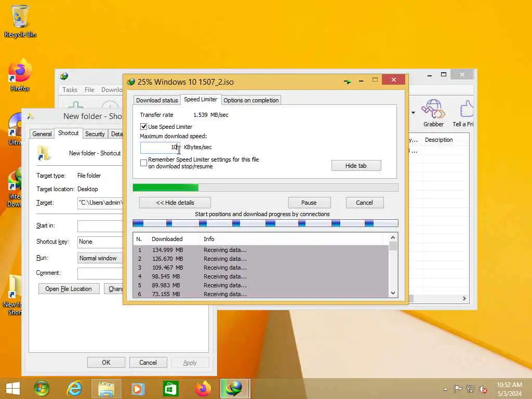Switch to Download status tab

157,100
